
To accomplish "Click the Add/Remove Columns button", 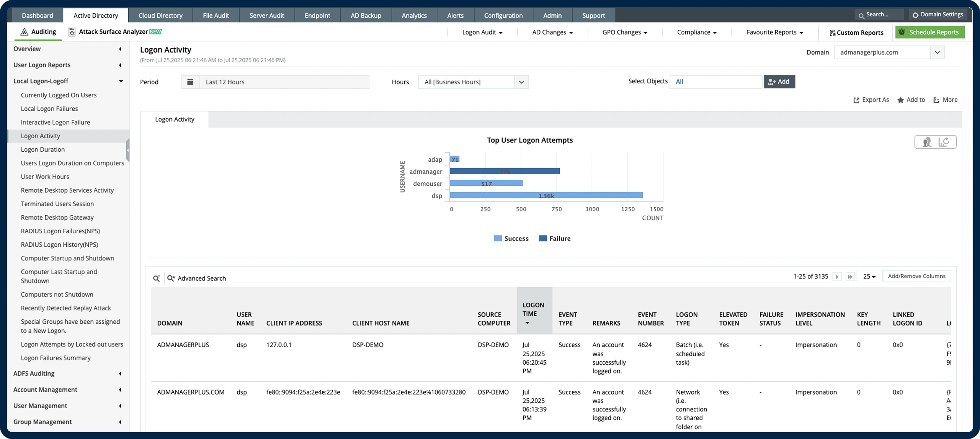I will pos(916,276).
